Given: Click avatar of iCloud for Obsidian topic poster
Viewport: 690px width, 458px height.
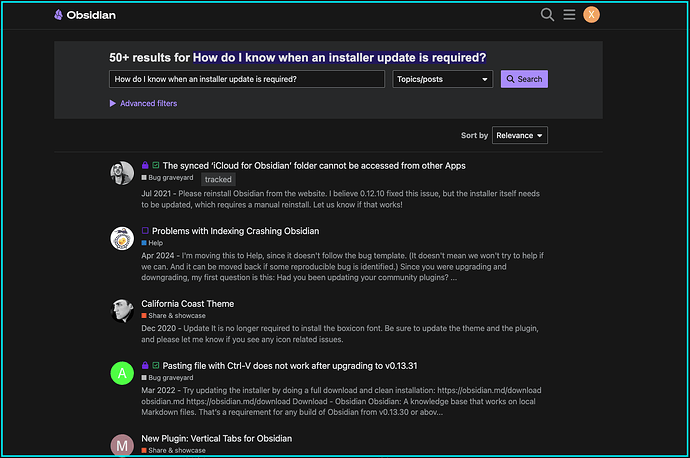Looking at the screenshot, I should coord(122,173).
